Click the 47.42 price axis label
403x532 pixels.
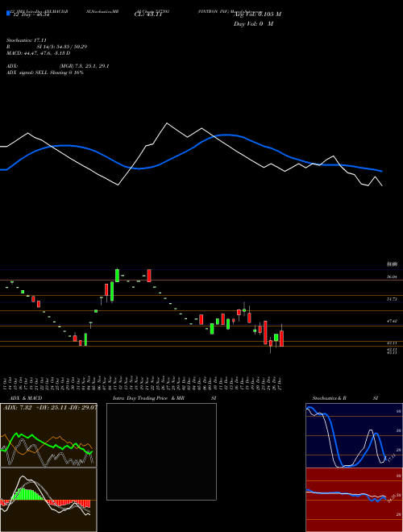coord(392,321)
